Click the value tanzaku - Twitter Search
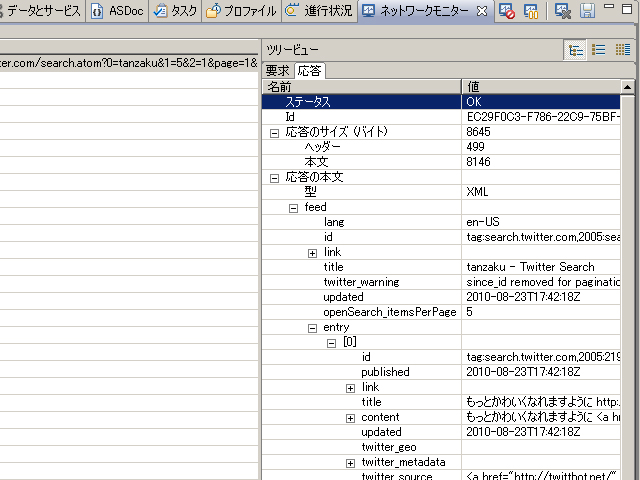This screenshot has width=640, height=480. 530,267
